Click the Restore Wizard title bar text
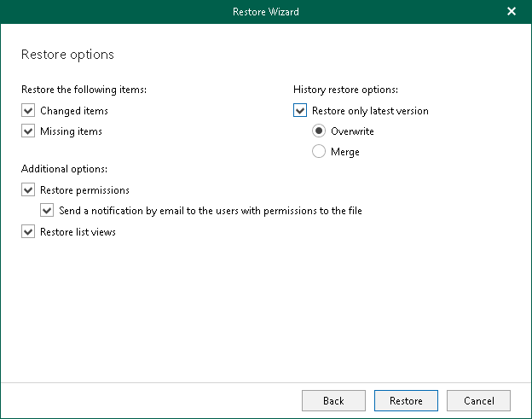Image resolution: width=532 pixels, height=419 pixels. pyautogui.click(x=265, y=12)
